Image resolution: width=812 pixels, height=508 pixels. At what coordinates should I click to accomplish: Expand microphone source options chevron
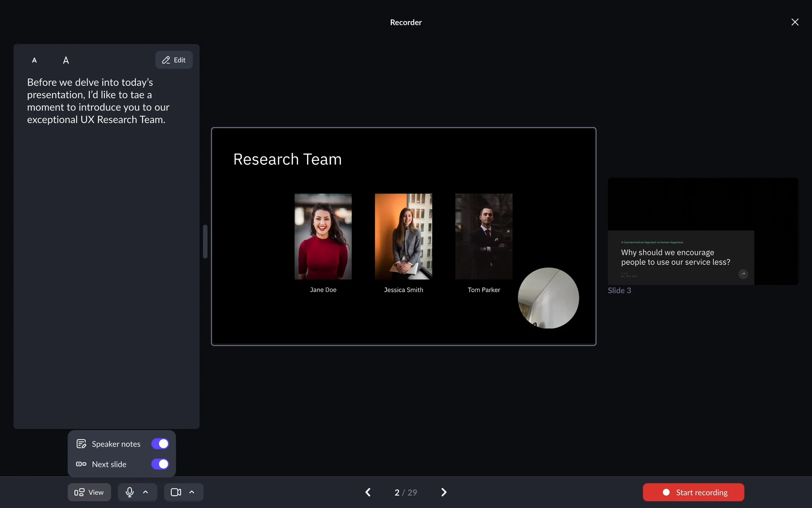[145, 492]
